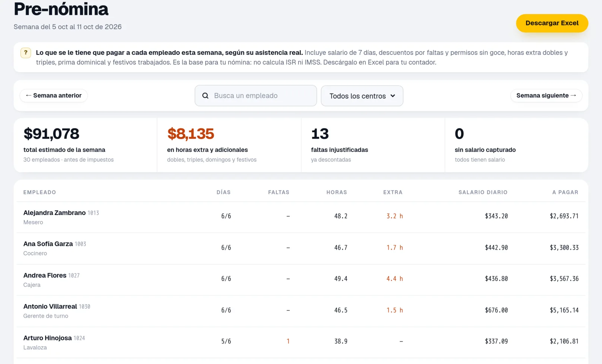
Task: Click Ana Sofía Garza's pay $3,300.33
Action: click(564, 247)
